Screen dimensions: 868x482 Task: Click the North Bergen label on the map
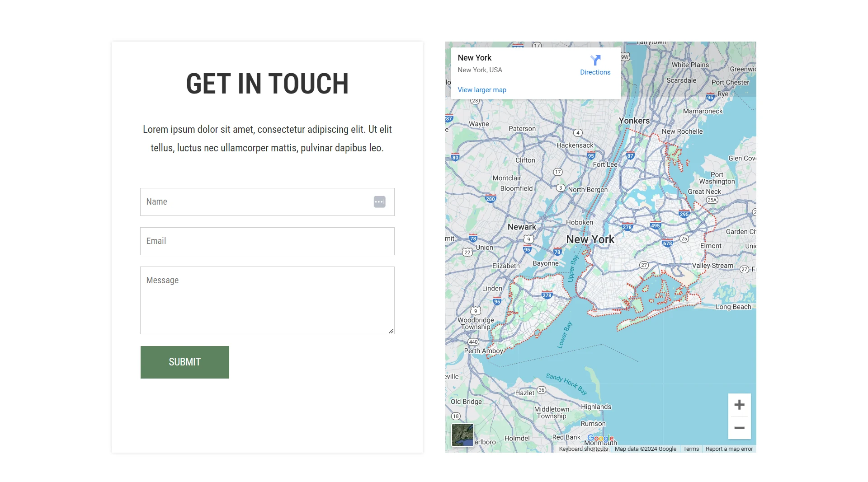pyautogui.click(x=588, y=190)
